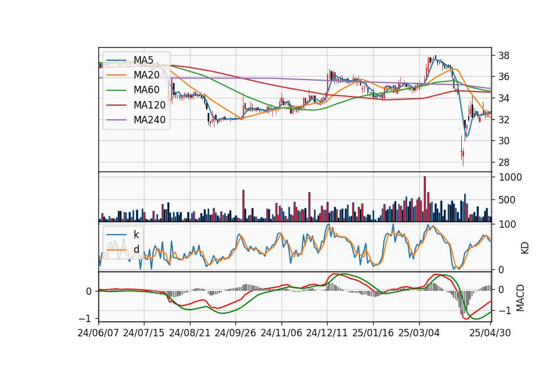Click the date label 24/09/26
This screenshot has width=546, height=392.
click(235, 333)
